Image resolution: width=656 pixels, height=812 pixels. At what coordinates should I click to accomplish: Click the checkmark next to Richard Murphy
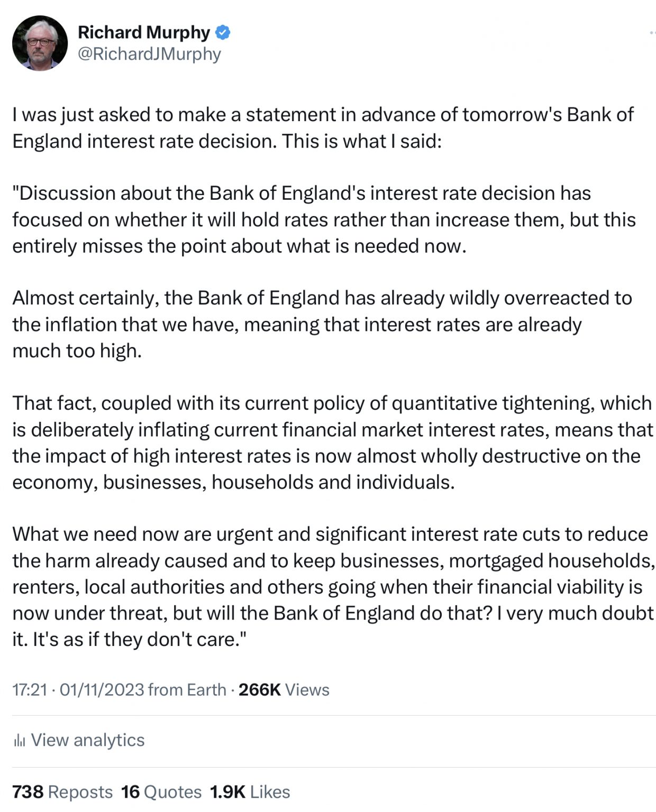(223, 32)
